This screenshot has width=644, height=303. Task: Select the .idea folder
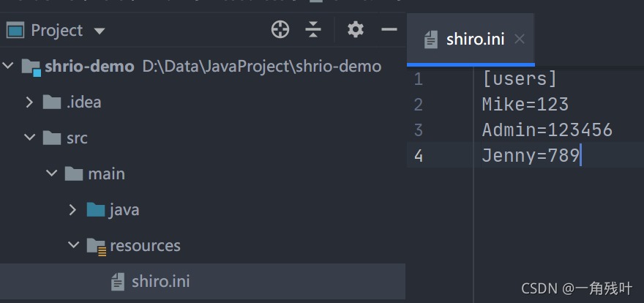click(x=83, y=102)
